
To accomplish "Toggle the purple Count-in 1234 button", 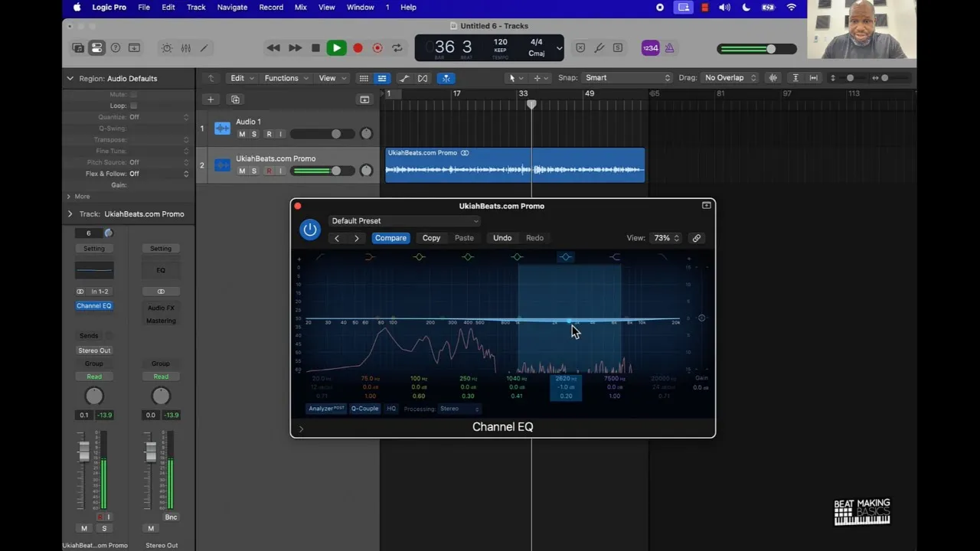I will pyautogui.click(x=650, y=48).
